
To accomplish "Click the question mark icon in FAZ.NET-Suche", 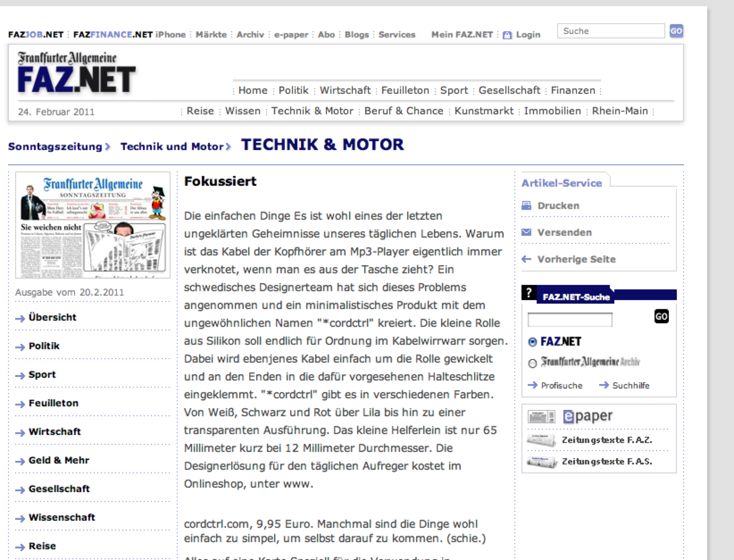I will (529, 293).
